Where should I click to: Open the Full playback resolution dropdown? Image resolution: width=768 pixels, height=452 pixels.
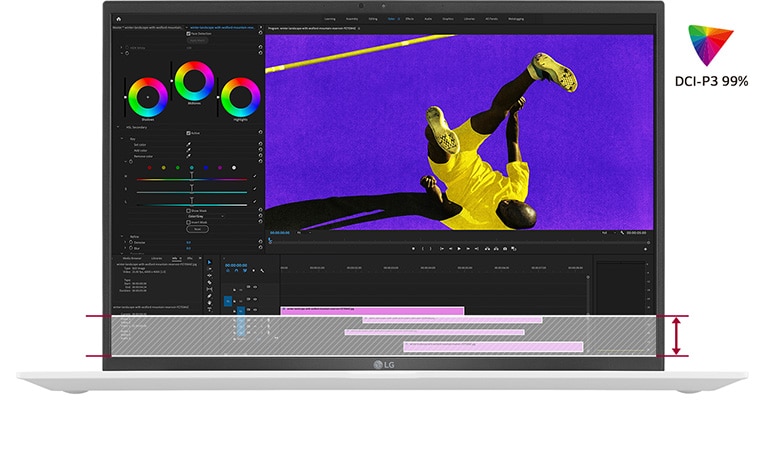click(611, 234)
